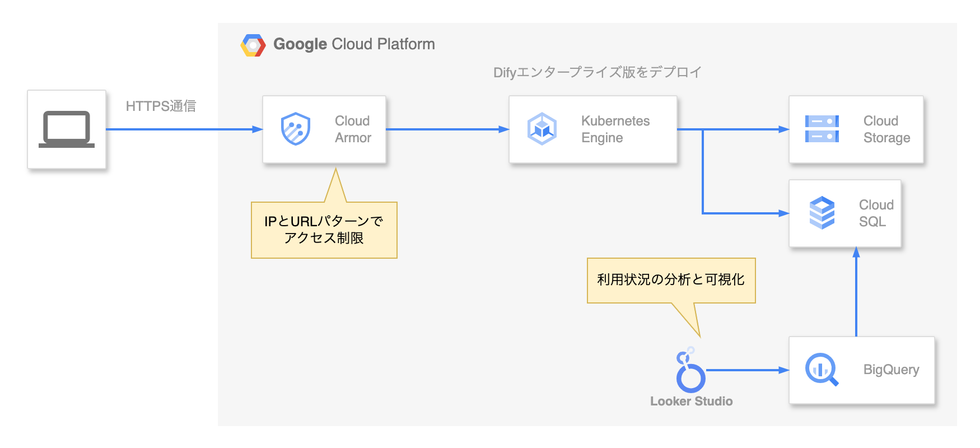Select the '利用状況の分析と可視化' callout note

pyautogui.click(x=671, y=280)
